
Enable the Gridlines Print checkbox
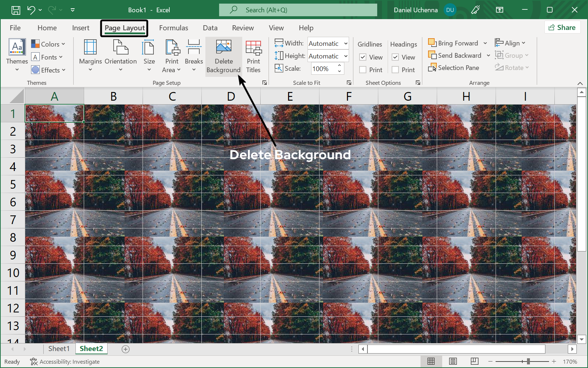[x=363, y=70]
